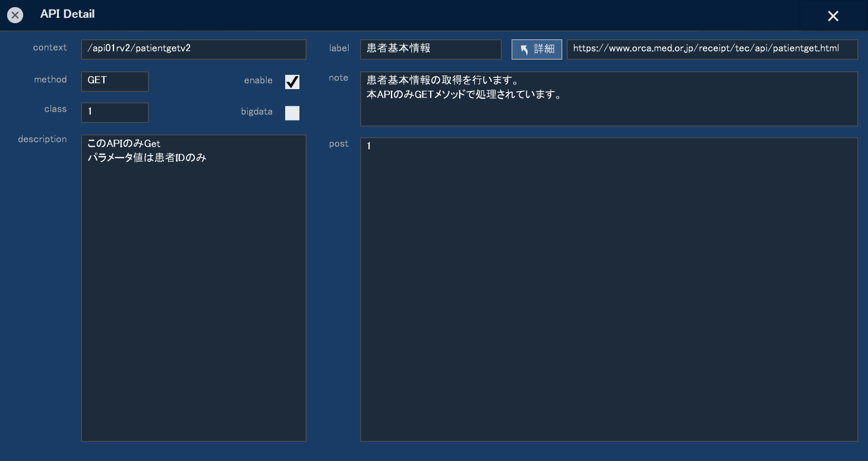Click the "post" field label
The width and height of the screenshot is (868, 461).
tap(339, 144)
